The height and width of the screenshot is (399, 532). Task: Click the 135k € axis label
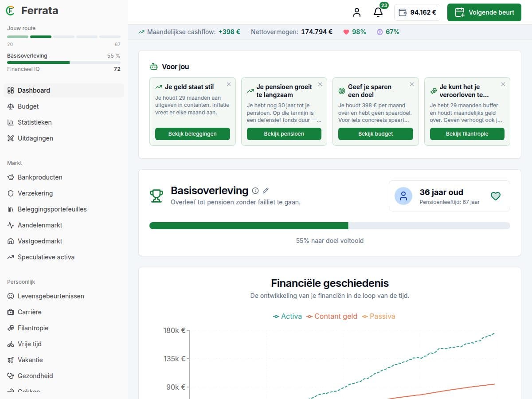coord(174,359)
